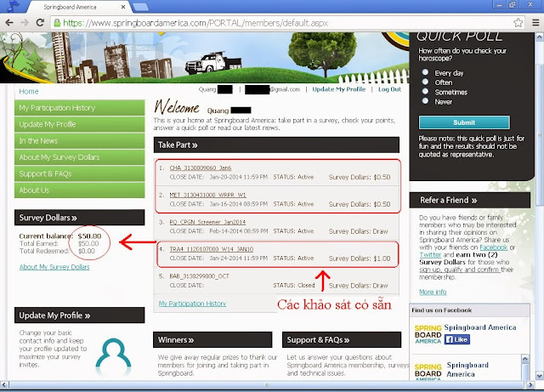Open Update My Profile sidebar menu item
544x392 pixels.
[x=79, y=124]
